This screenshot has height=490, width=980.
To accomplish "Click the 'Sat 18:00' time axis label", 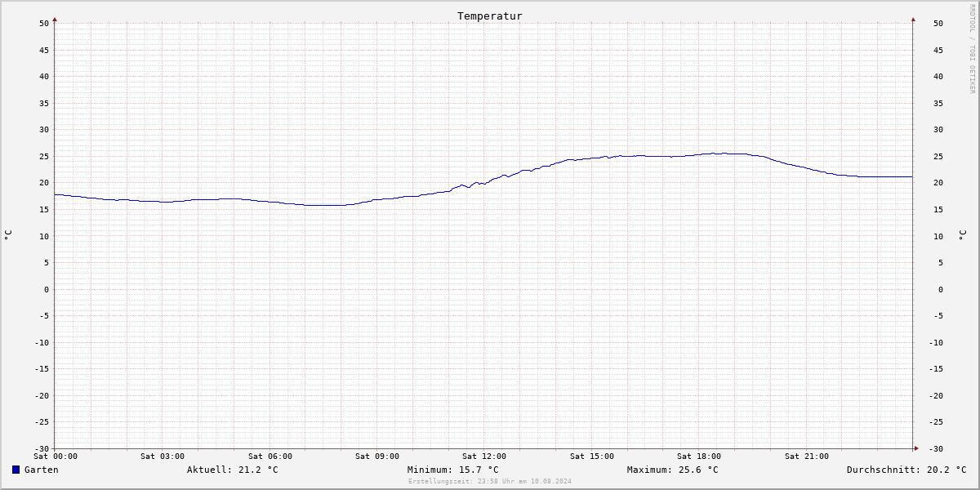I will point(699,457).
